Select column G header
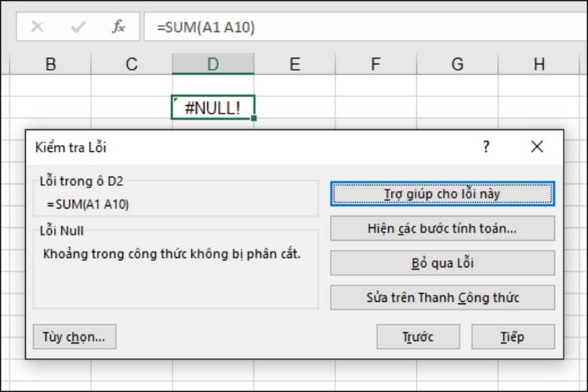Viewport: 588px width, 392px height. point(458,64)
